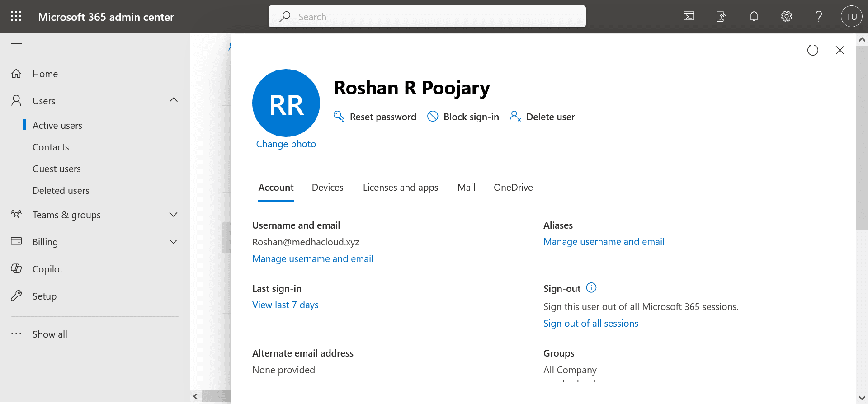Click inside the Search field
The image size is (868, 404).
[427, 17]
